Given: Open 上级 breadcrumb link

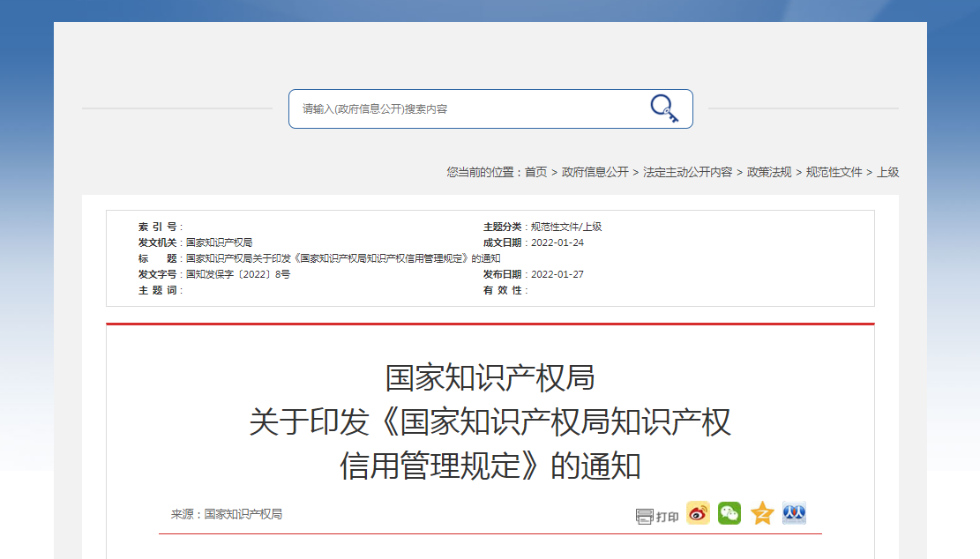Looking at the screenshot, I should pos(887,172).
